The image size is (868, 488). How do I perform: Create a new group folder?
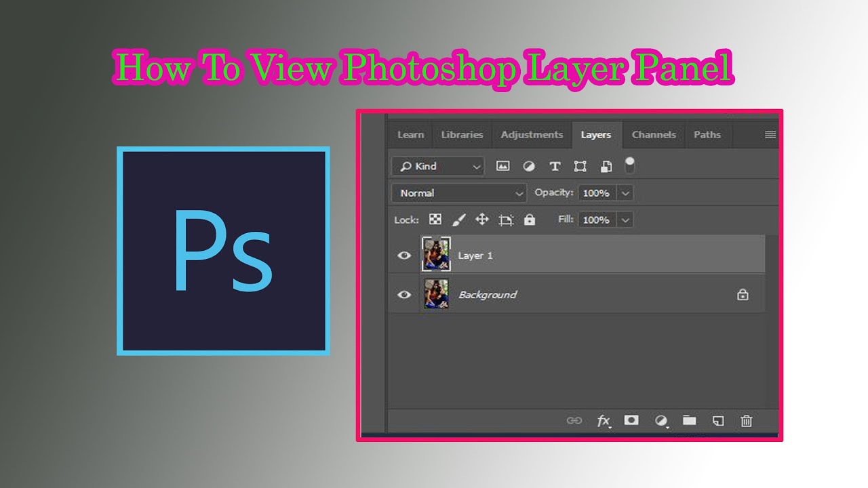tap(690, 421)
